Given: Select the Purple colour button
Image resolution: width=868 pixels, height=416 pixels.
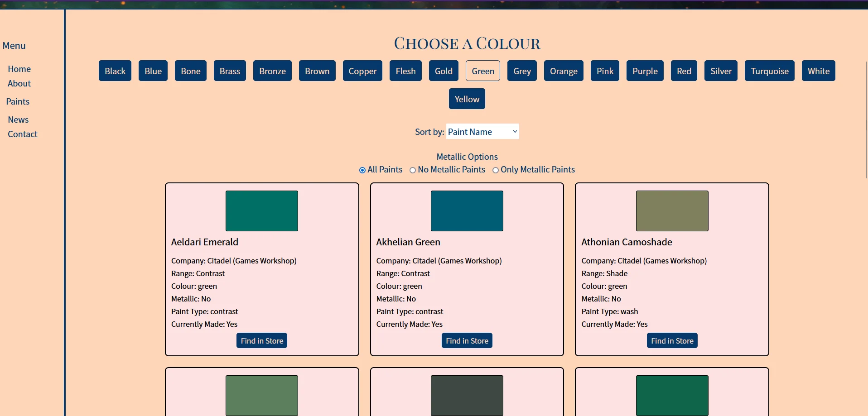Looking at the screenshot, I should point(645,71).
